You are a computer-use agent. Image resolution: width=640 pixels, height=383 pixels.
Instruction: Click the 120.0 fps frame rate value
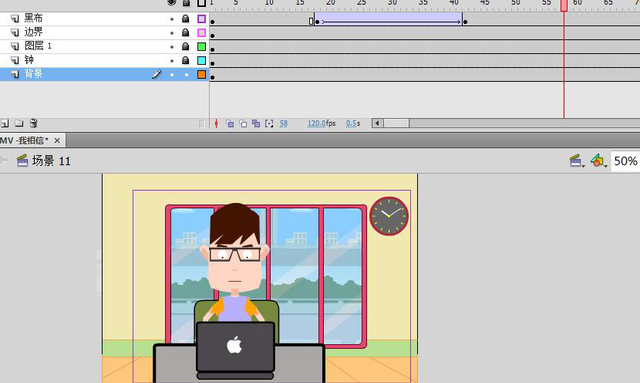pyautogui.click(x=317, y=123)
